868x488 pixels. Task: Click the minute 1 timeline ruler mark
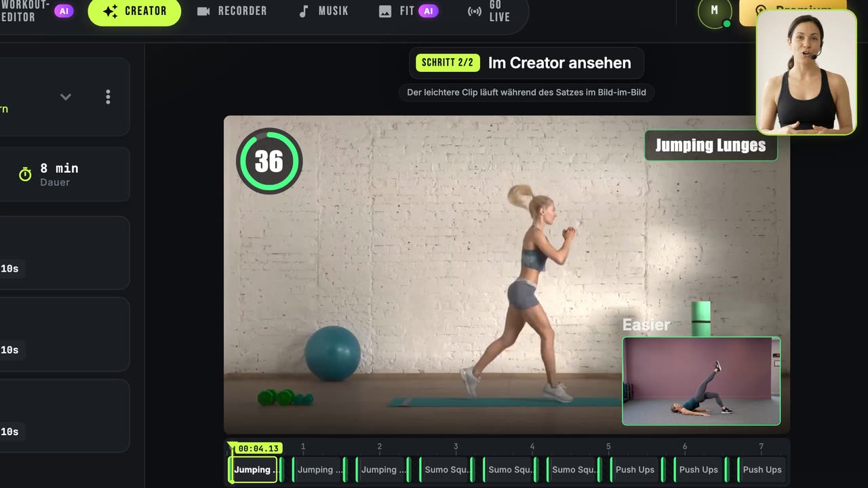pyautogui.click(x=303, y=447)
